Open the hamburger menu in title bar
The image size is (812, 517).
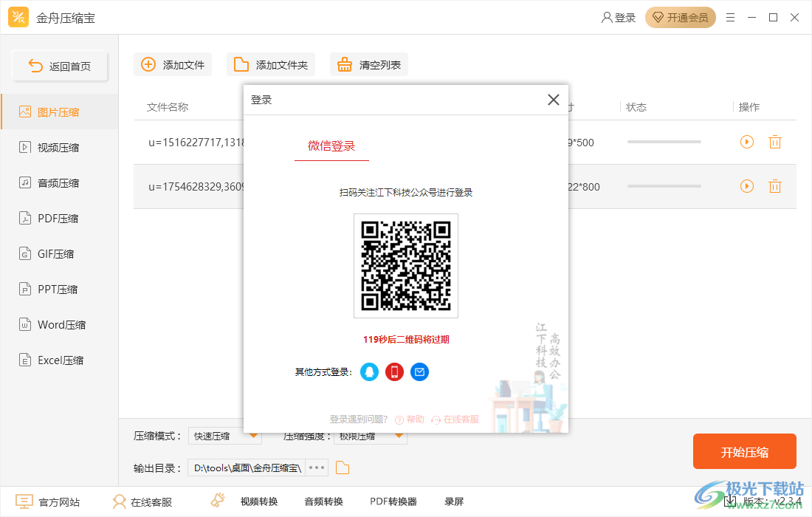click(731, 18)
